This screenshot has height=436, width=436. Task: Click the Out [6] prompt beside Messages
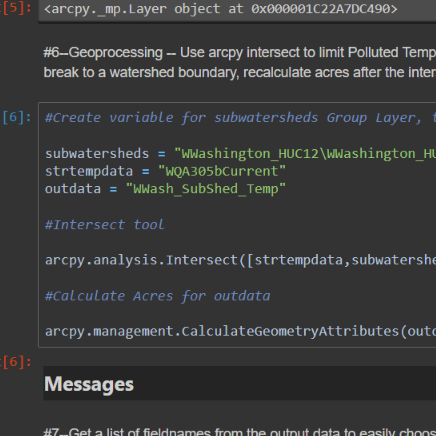[x=17, y=362]
